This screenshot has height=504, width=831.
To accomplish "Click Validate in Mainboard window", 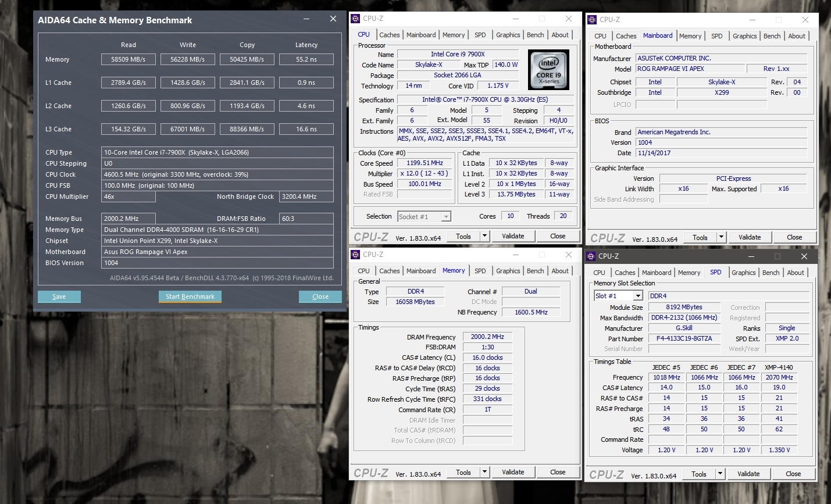I will coord(750,237).
